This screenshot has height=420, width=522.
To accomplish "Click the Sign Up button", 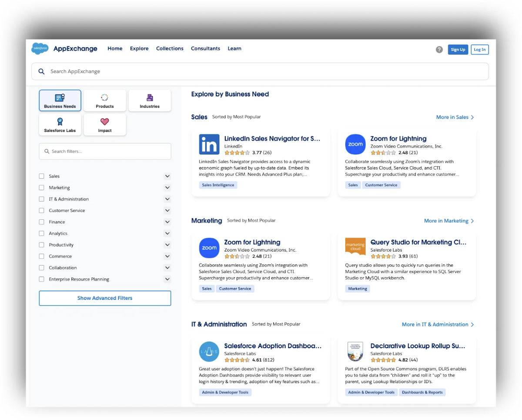I will (x=458, y=50).
